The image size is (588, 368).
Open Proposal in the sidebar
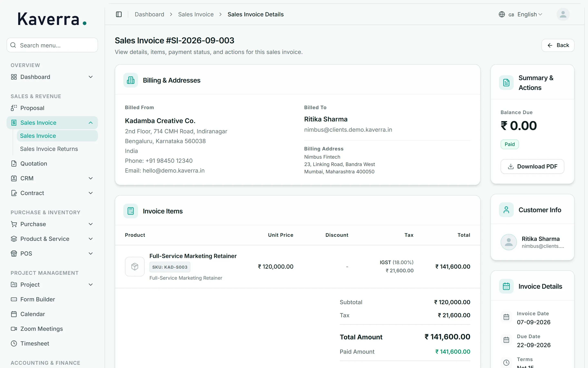coord(52,108)
